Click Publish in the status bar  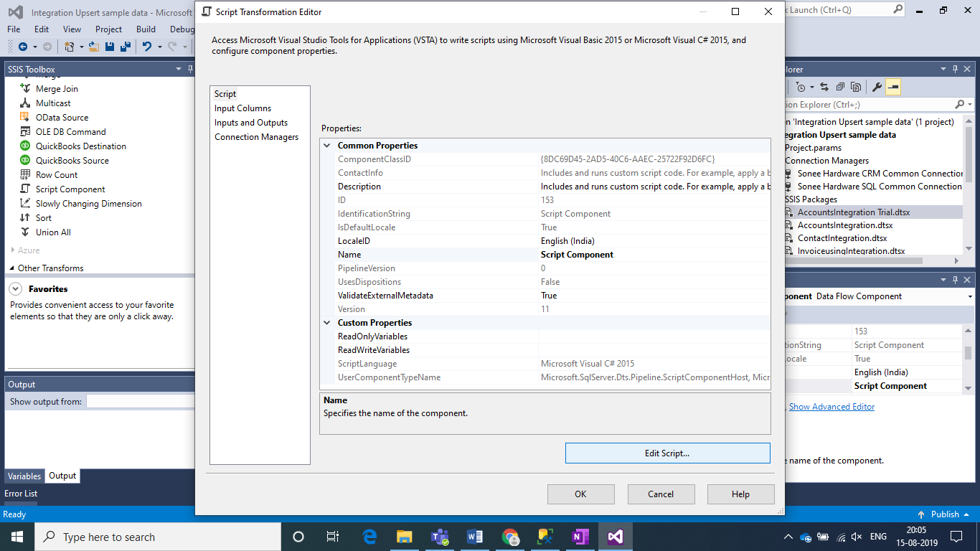click(x=944, y=514)
